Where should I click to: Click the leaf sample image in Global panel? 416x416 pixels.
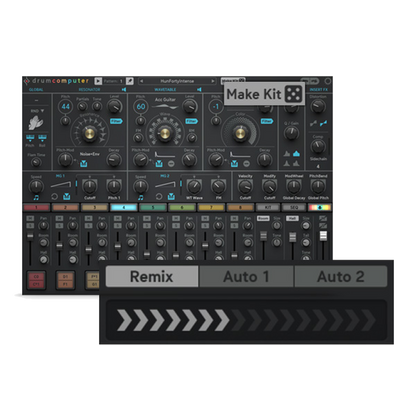click(x=36, y=123)
